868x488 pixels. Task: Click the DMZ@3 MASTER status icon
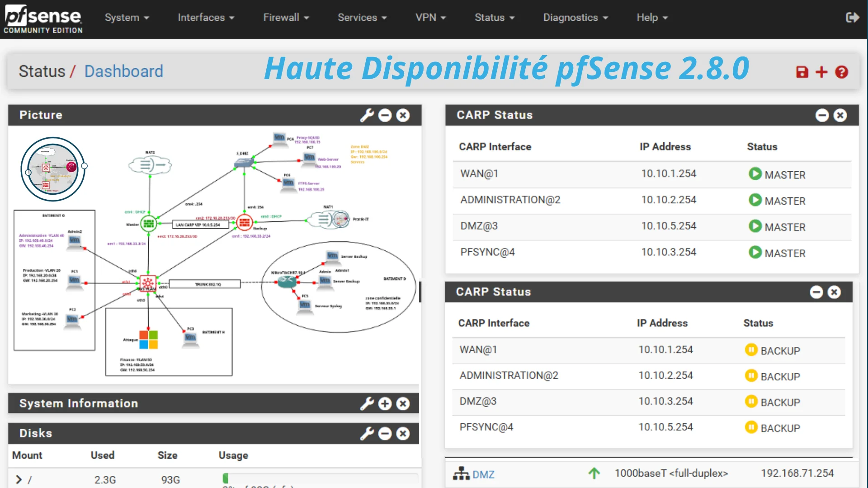(x=755, y=226)
